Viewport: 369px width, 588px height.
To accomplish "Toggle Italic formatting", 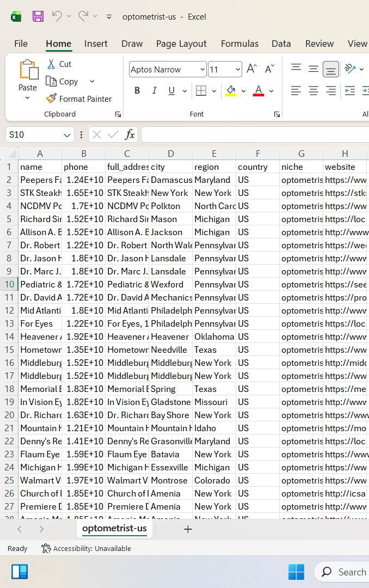I will [x=154, y=90].
